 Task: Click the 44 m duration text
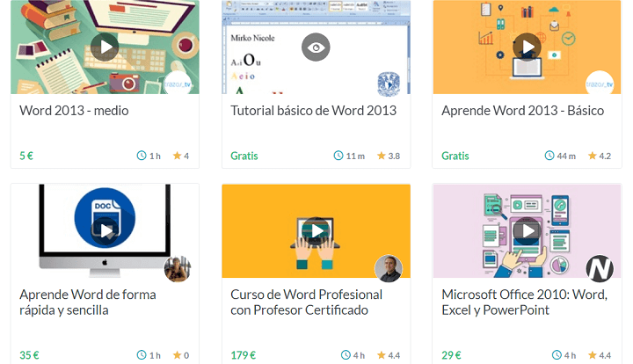(566, 157)
